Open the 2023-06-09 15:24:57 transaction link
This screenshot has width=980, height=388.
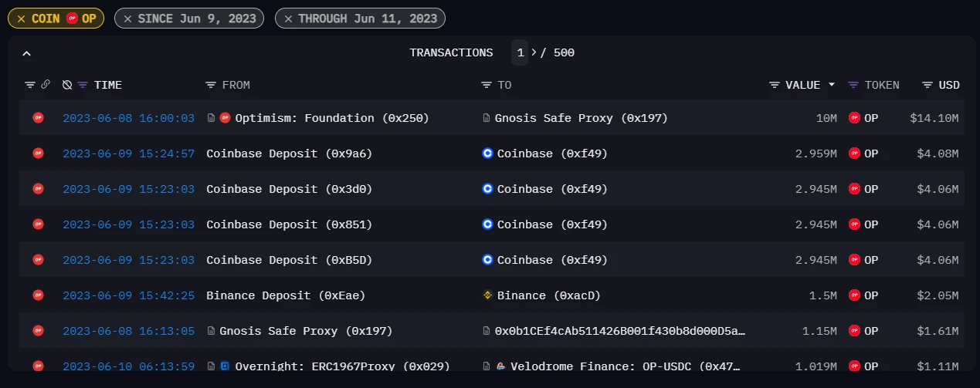(128, 154)
